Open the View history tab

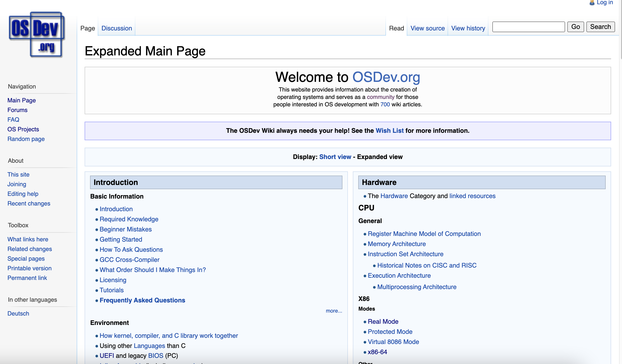click(468, 28)
